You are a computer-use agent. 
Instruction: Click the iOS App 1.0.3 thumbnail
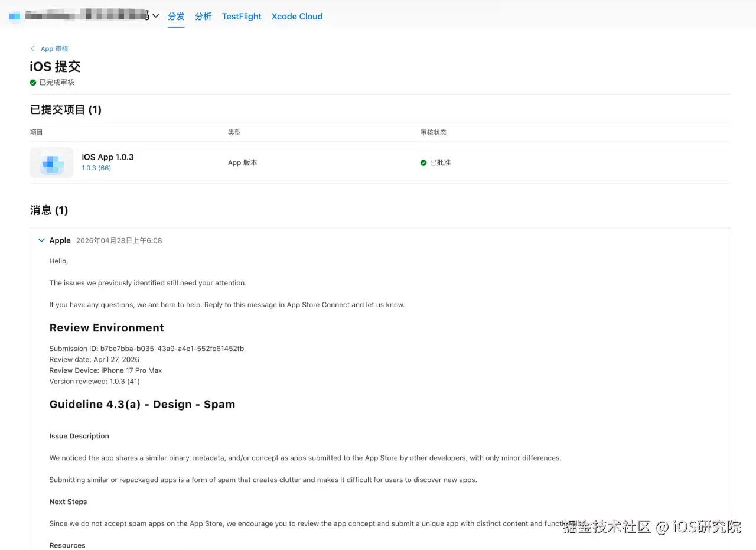pos(52,163)
